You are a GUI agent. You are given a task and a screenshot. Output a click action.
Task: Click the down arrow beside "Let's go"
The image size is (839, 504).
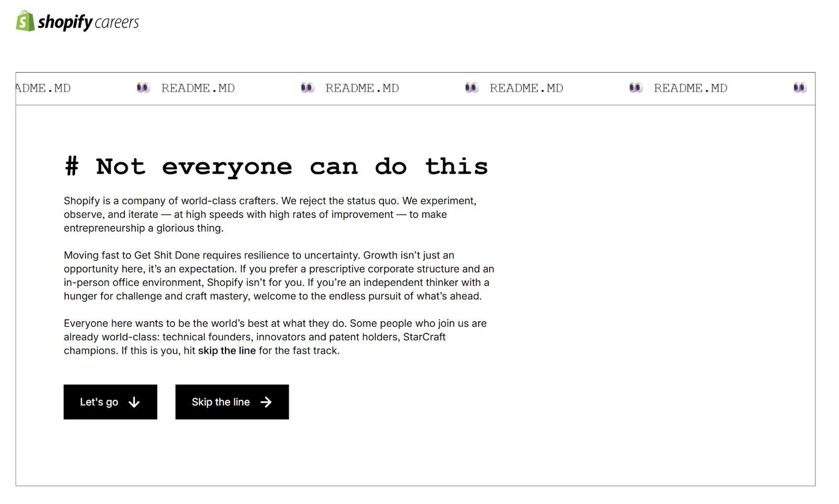(134, 402)
